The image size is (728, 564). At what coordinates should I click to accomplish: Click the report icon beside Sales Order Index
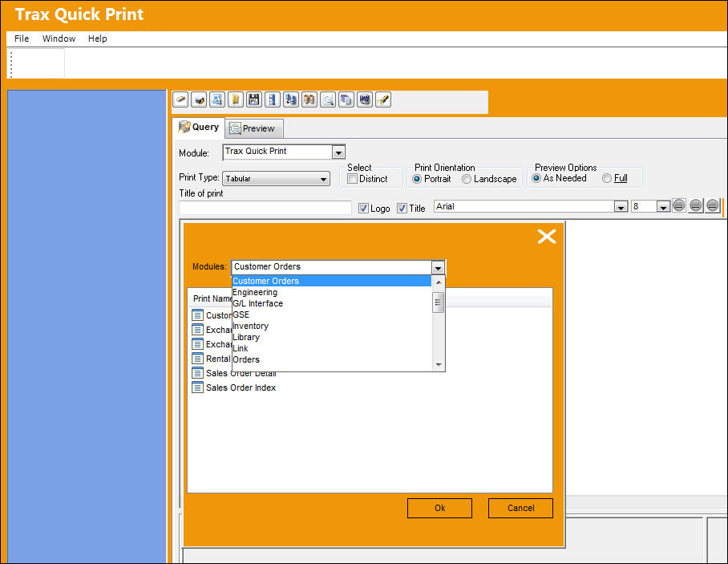click(x=198, y=387)
